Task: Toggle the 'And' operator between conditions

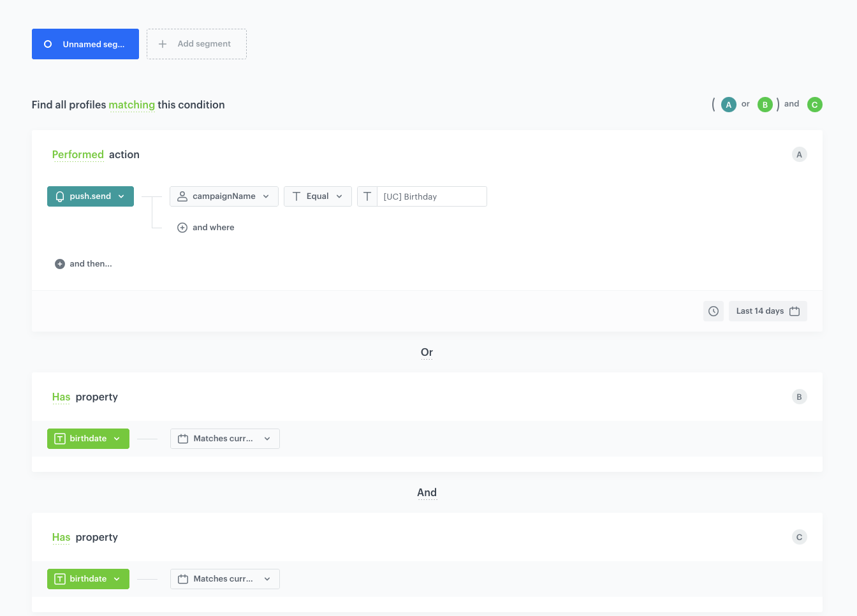Action: tap(427, 492)
